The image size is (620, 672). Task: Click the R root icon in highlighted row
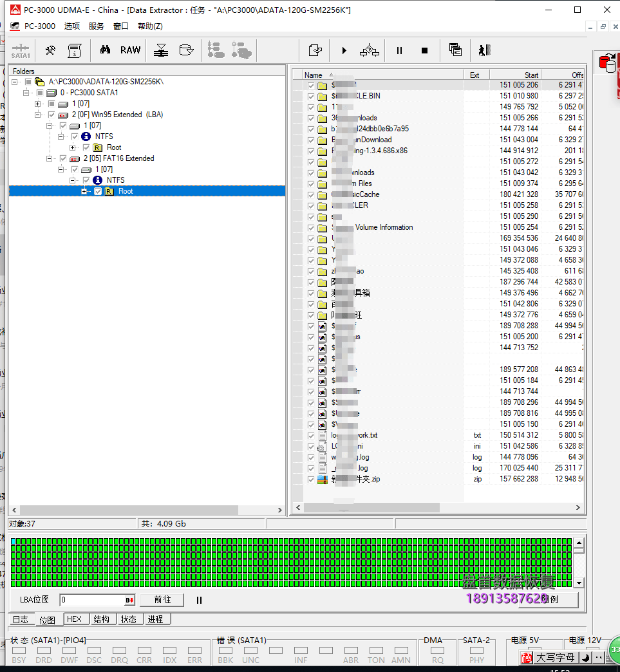point(109,191)
